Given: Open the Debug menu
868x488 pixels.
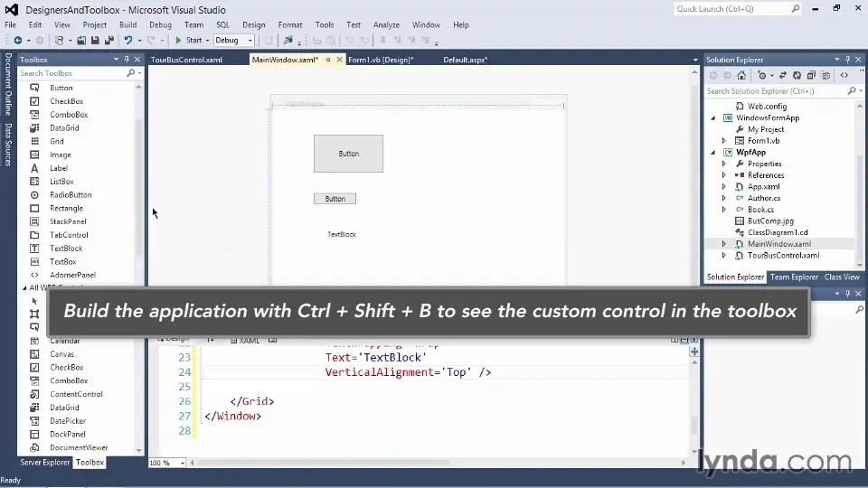Looking at the screenshot, I should (x=160, y=25).
